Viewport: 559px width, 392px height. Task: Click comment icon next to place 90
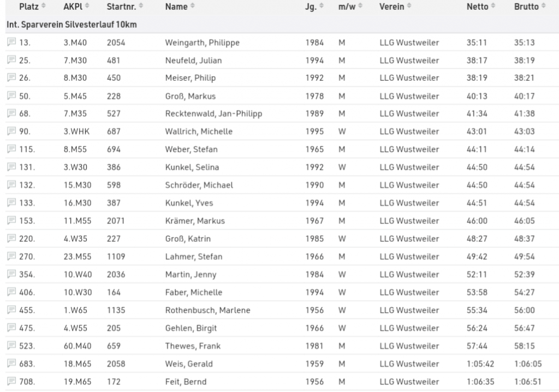coord(11,132)
